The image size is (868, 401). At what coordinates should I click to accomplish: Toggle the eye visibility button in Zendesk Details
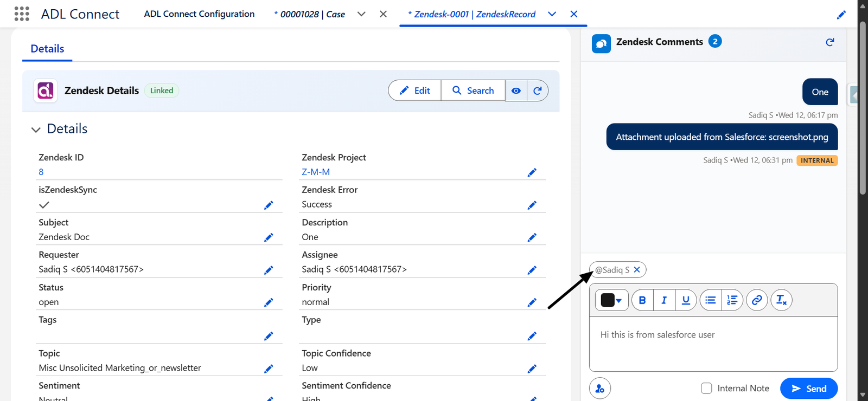516,90
